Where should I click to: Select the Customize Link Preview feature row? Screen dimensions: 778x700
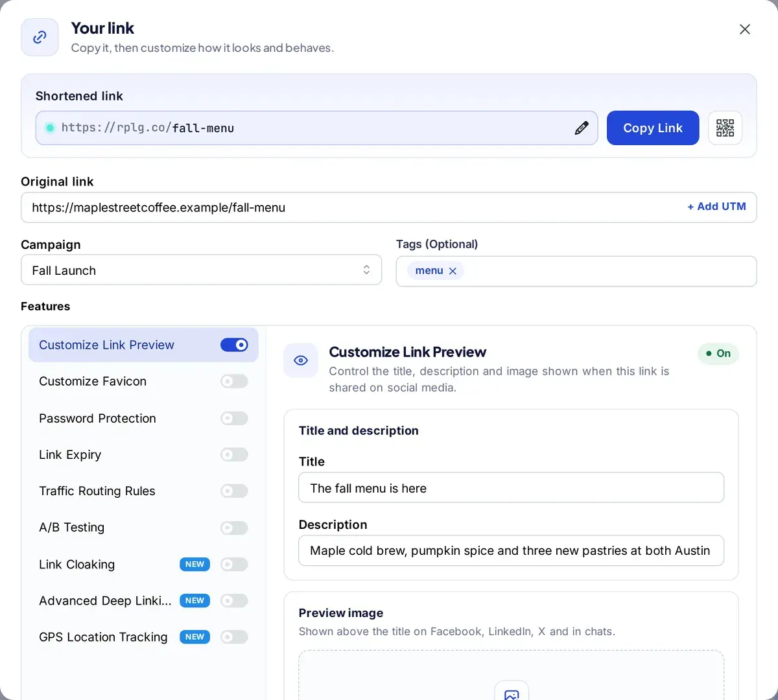(143, 345)
